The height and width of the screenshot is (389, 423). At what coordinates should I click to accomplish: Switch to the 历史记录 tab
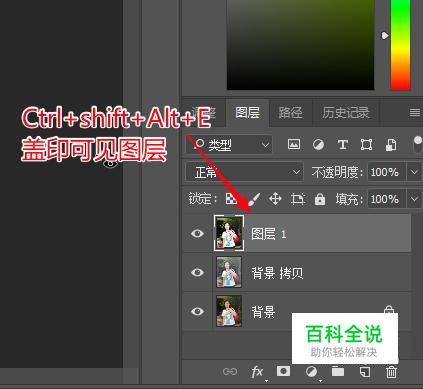pyautogui.click(x=346, y=113)
